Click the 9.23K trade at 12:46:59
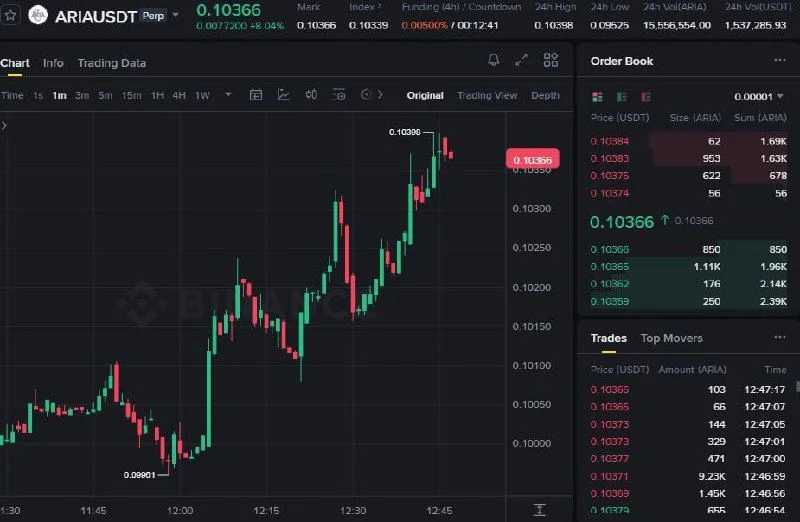Image resolution: width=800 pixels, height=522 pixels. [688, 477]
